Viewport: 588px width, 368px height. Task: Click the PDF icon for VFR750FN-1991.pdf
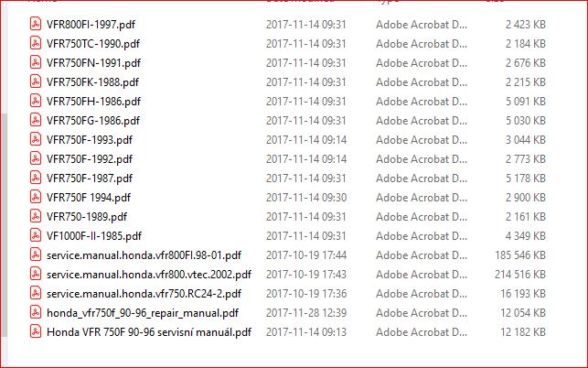pyautogui.click(x=36, y=62)
